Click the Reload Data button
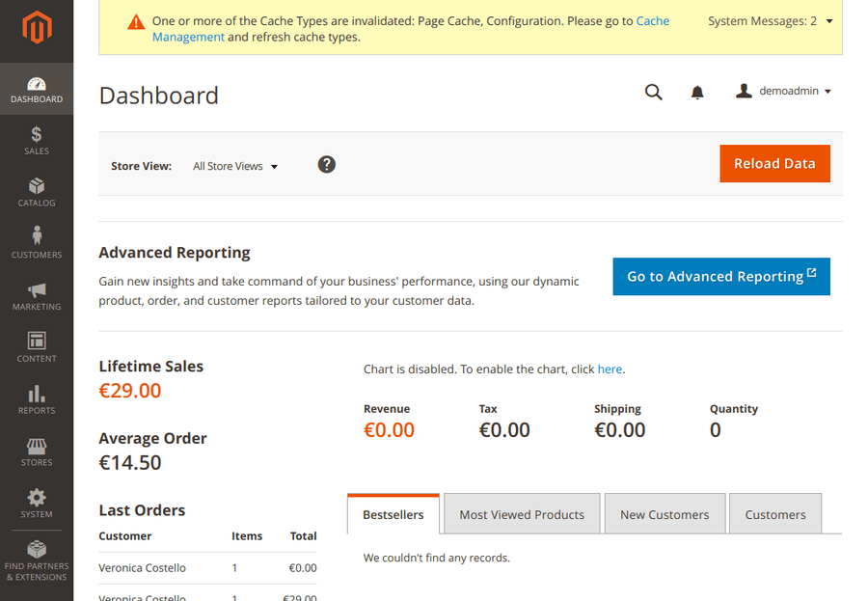The height and width of the screenshot is (601, 868). point(774,163)
